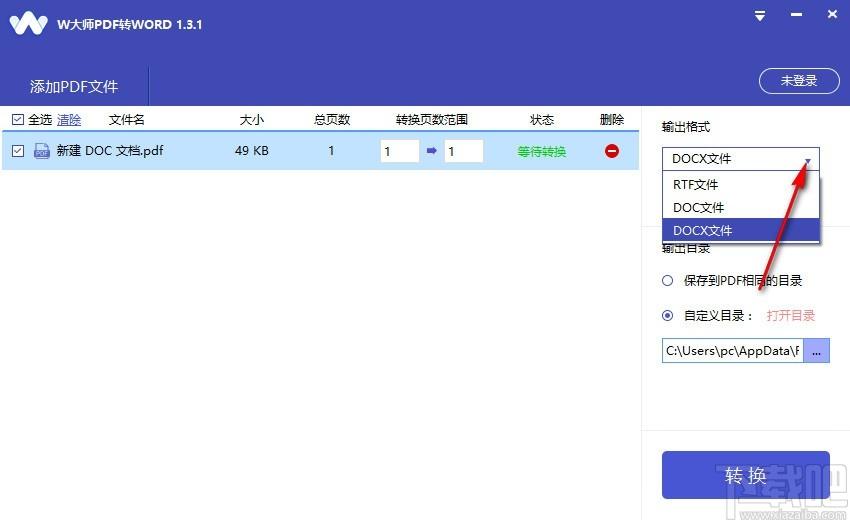Screen dimensions: 850x520
Task: Click the browse folder '...' button
Action: (x=816, y=351)
